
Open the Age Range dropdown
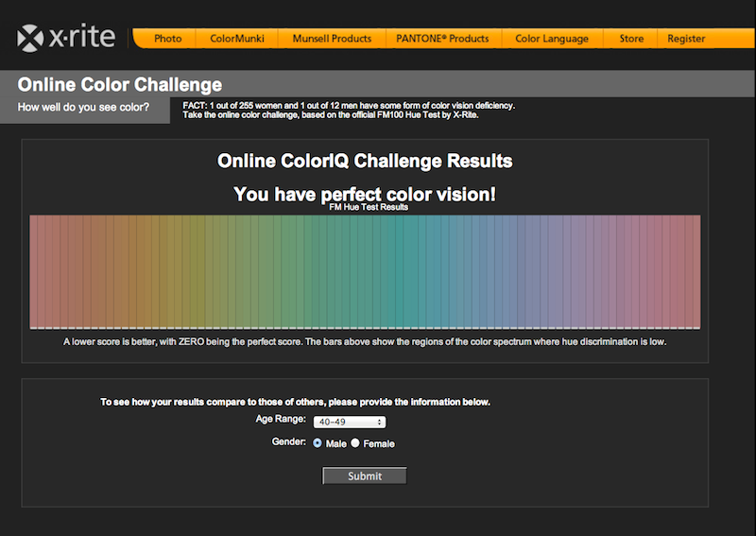pyautogui.click(x=350, y=423)
